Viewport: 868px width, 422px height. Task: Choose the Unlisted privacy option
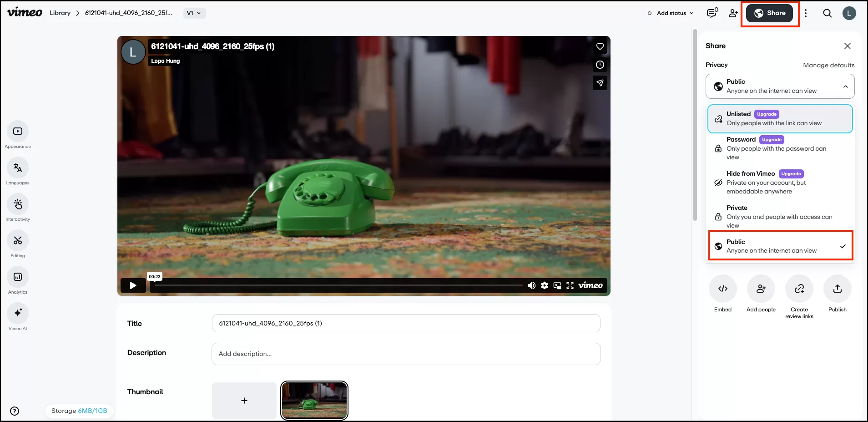coord(780,119)
